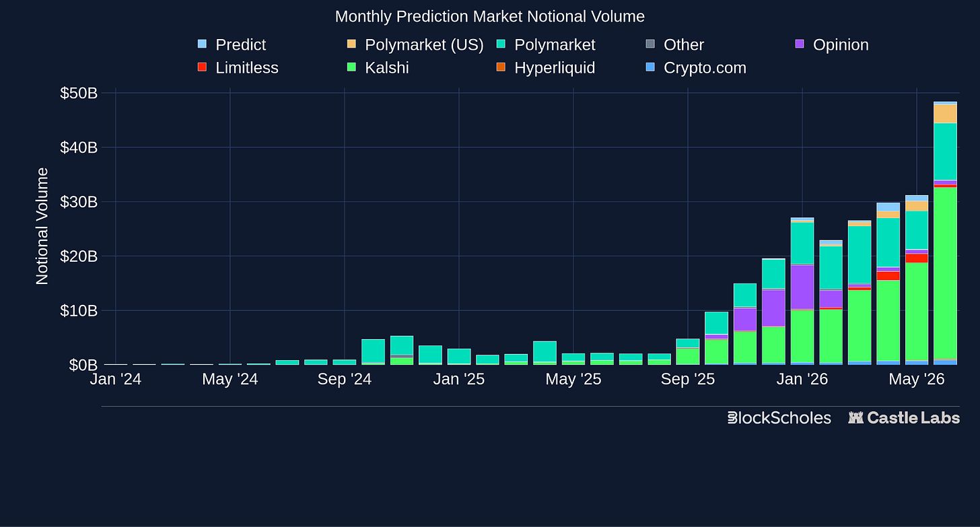This screenshot has height=527, width=980.
Task: Click the Sep '25 bar's green Kalshi segment
Action: tap(688, 356)
